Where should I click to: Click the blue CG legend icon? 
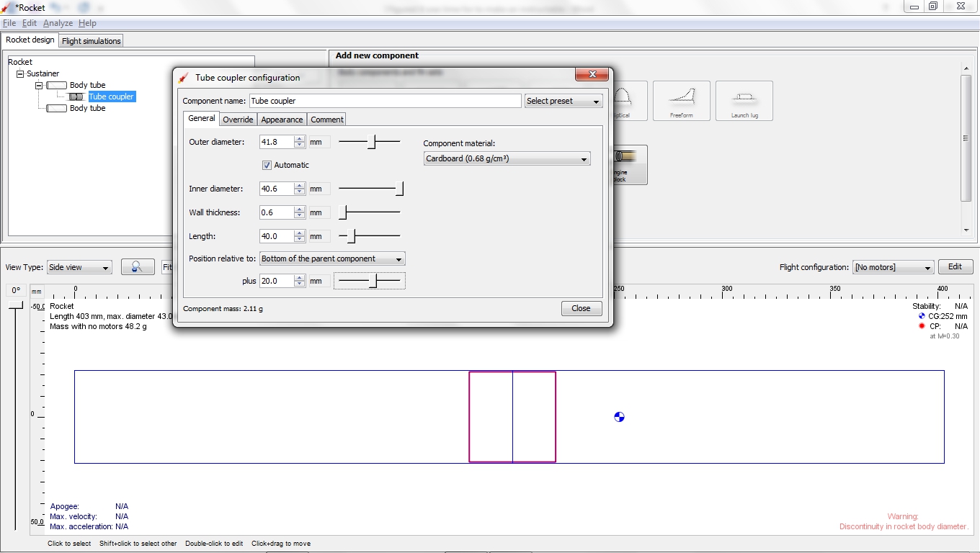pos(922,316)
